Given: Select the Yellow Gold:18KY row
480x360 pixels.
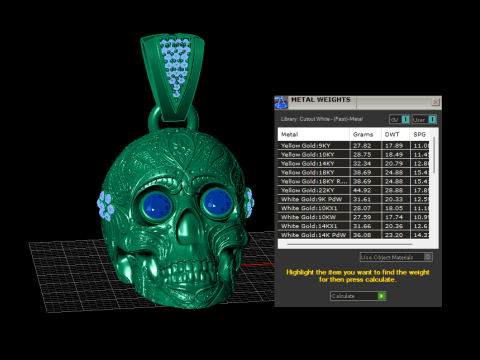Looking at the screenshot, I should click(354, 172).
